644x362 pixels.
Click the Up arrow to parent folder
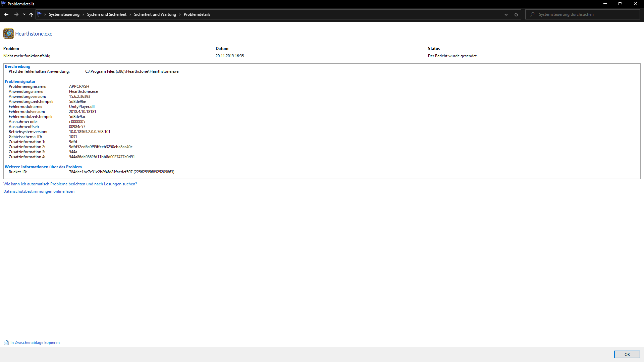[x=31, y=14]
